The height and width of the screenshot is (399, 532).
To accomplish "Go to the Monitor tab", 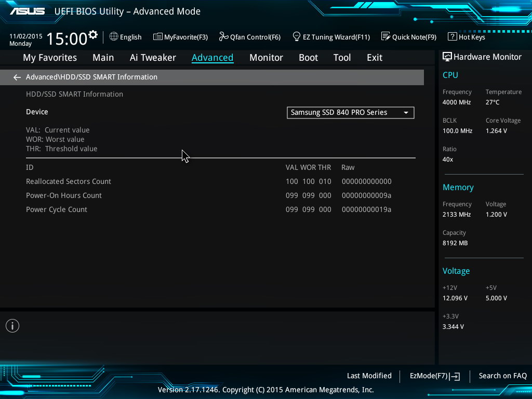I will tap(266, 58).
